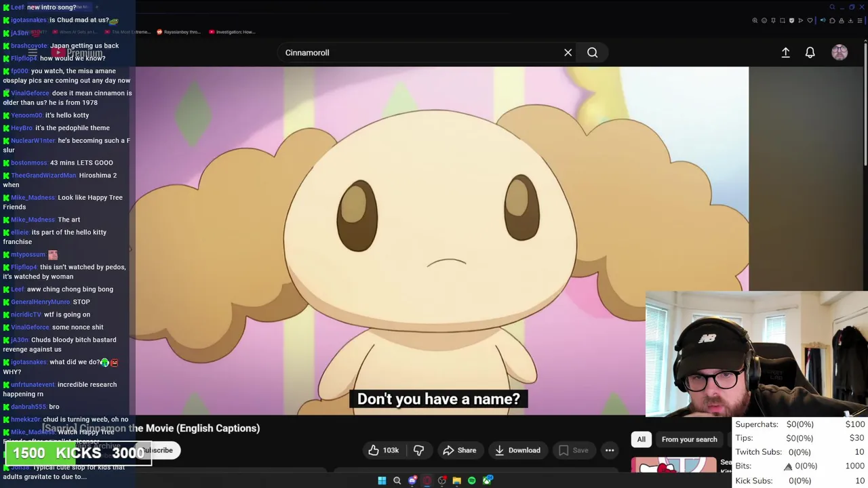
Task: Click chat message 'incredible research happening rn'
Action: [x=60, y=389]
